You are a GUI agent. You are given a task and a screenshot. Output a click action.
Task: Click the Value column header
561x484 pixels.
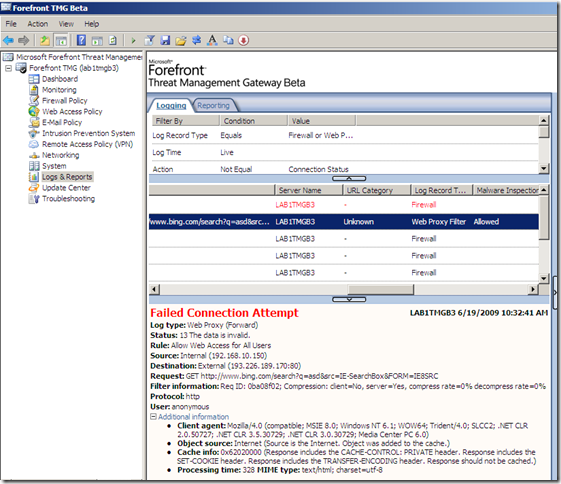click(322, 121)
